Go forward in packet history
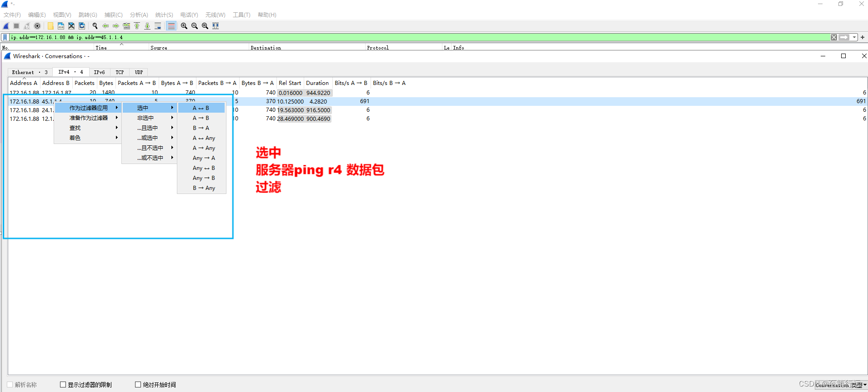This screenshot has width=868, height=392. [116, 26]
